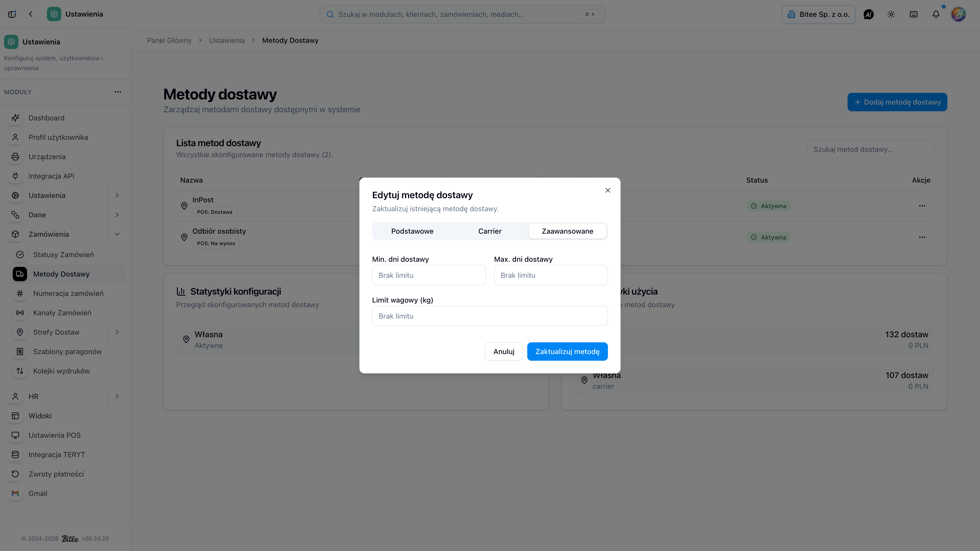The height and width of the screenshot is (551, 980).
Task: Switch theme with the sun icon
Action: pos(891,15)
